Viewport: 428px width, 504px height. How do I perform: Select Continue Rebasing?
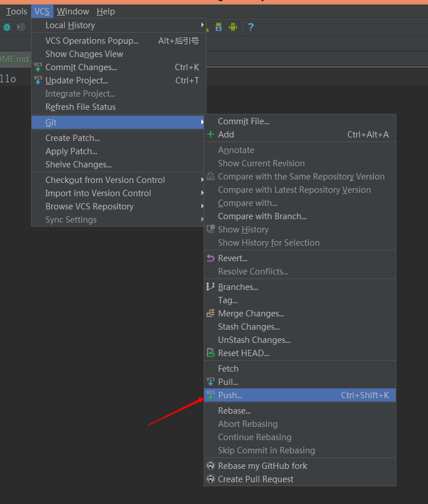click(x=300, y=437)
